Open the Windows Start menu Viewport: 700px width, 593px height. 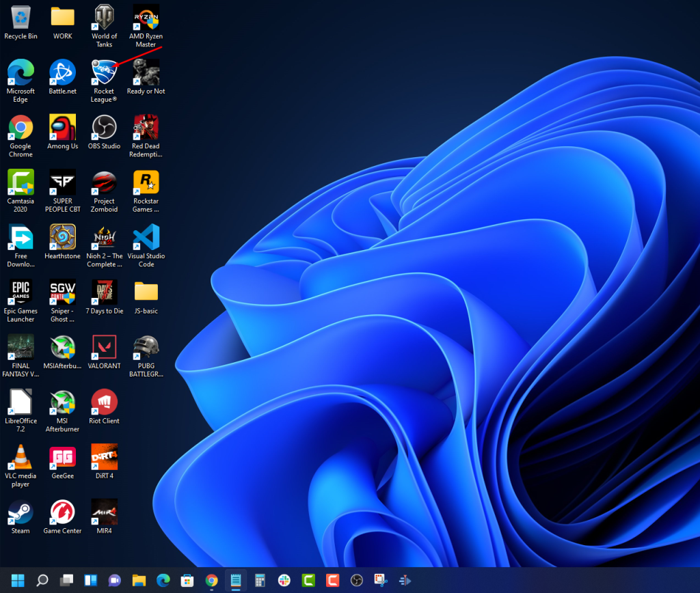[x=18, y=581]
